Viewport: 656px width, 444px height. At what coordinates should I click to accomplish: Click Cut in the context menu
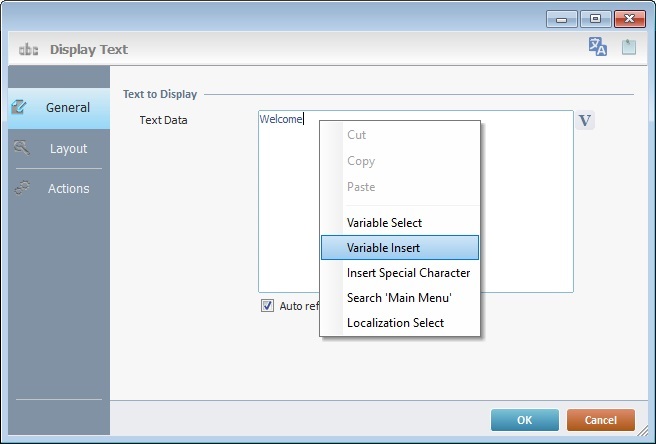356,135
